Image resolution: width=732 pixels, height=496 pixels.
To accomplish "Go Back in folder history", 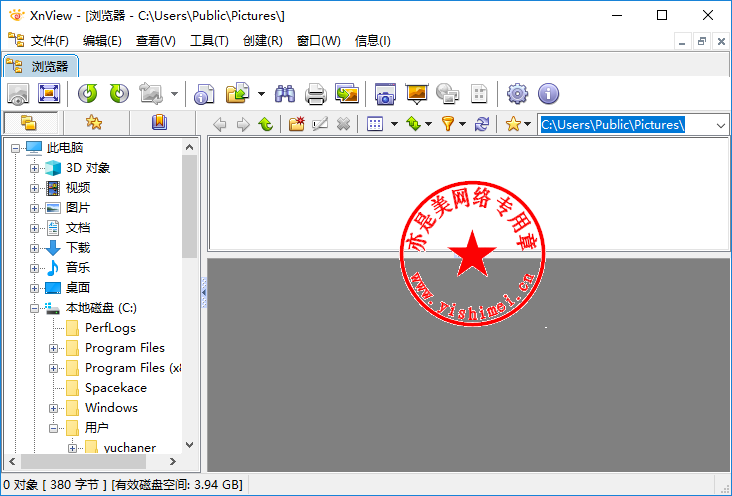I will 219,124.
